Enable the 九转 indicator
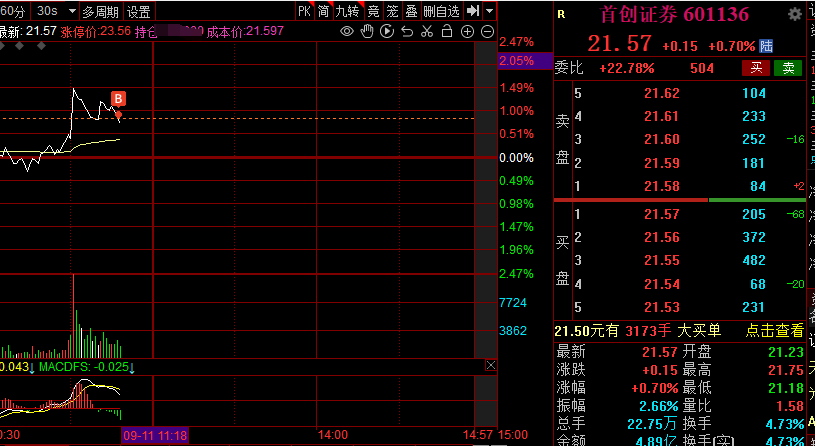This screenshot has width=815, height=446. [347, 10]
